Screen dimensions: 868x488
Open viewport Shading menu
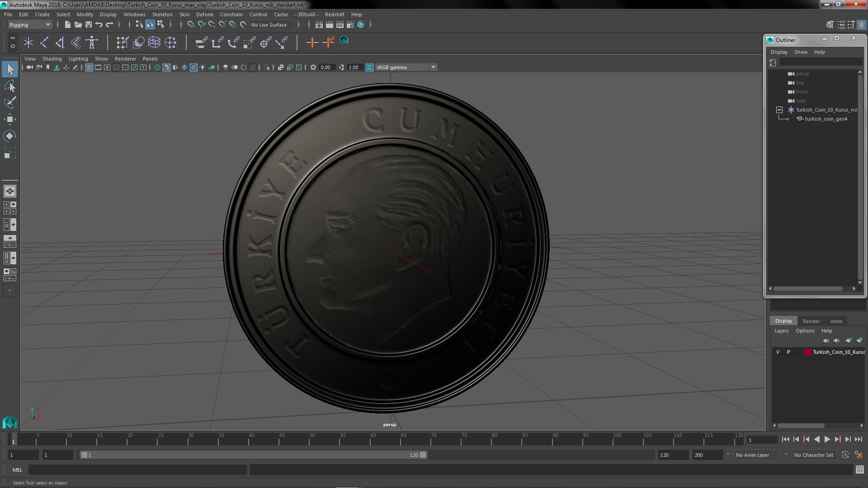click(x=52, y=59)
